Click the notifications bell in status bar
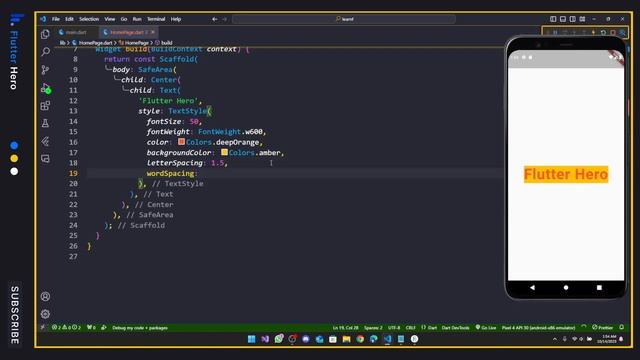The image size is (640, 360). pyautogui.click(x=622, y=327)
